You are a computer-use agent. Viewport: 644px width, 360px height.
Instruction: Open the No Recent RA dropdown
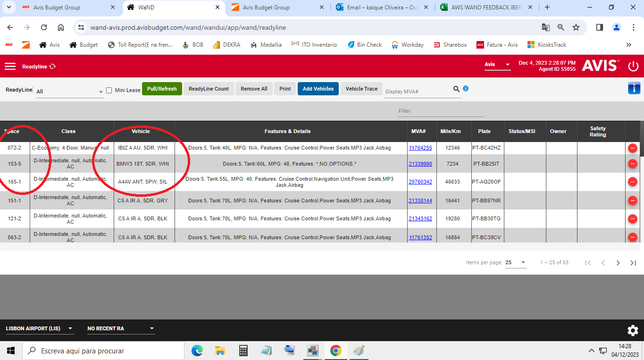[121, 328]
